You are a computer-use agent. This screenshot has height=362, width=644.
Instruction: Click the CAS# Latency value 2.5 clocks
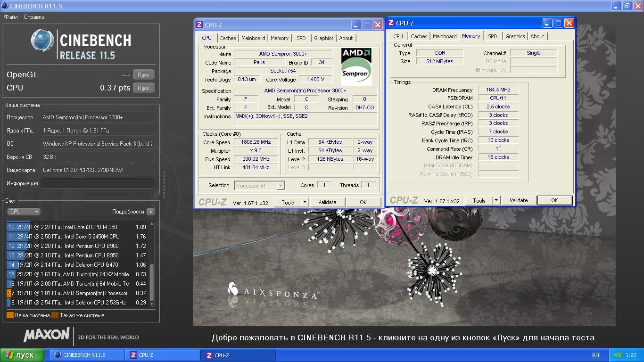pos(498,107)
